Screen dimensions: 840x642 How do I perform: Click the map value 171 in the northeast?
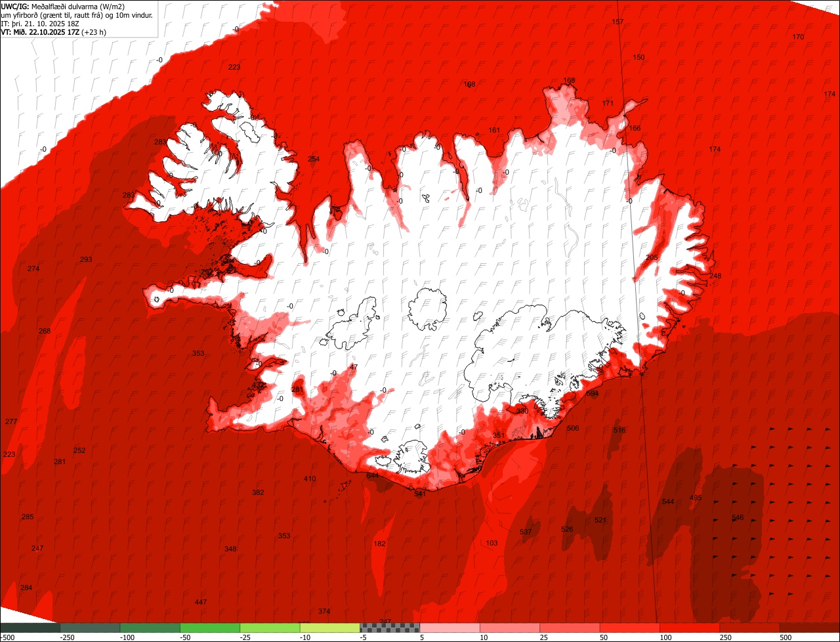pyautogui.click(x=608, y=103)
